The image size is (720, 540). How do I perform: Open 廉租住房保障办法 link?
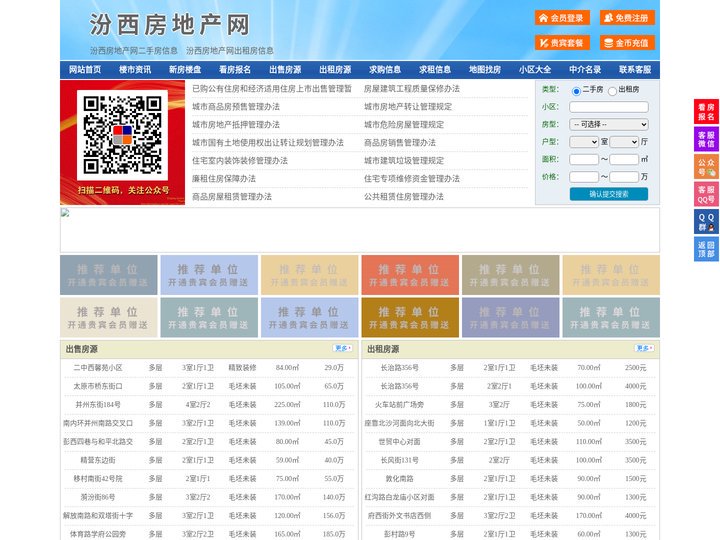224,179
